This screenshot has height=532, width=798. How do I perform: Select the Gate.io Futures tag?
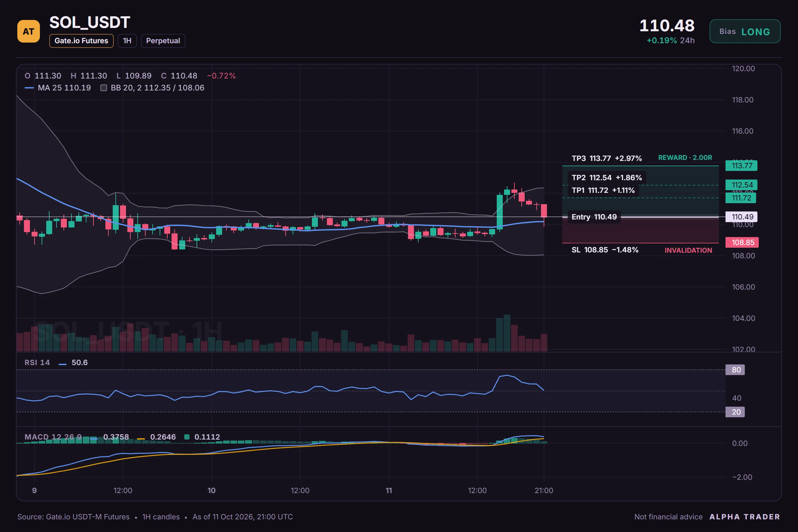[x=81, y=41]
